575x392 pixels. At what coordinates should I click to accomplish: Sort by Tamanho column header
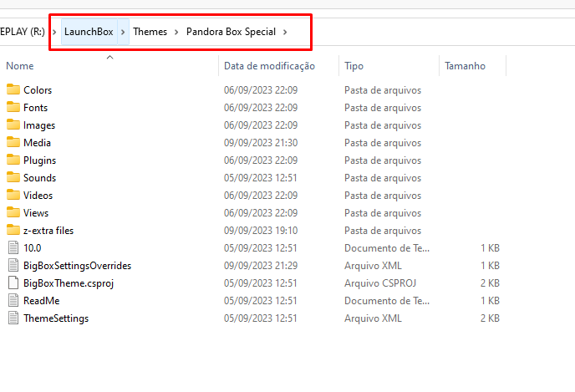[465, 66]
